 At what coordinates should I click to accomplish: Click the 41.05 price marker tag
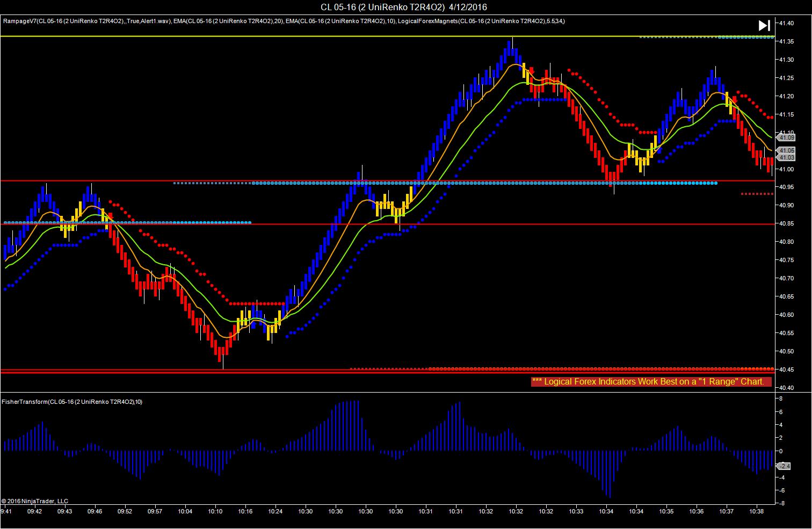click(x=787, y=151)
